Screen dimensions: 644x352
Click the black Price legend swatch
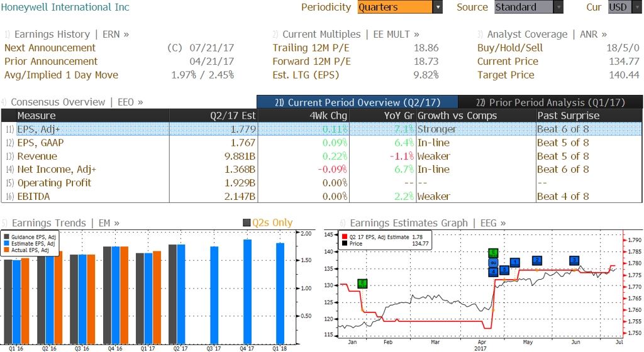(x=345, y=244)
